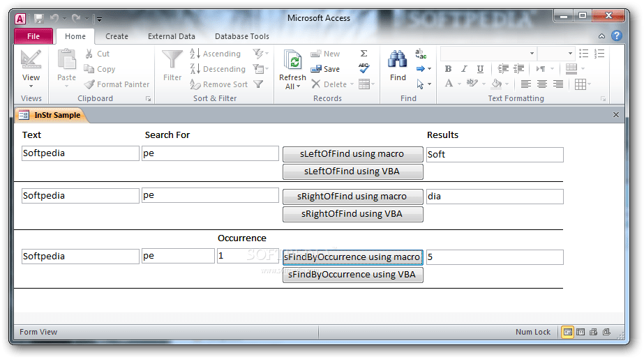Click the Paste clipboard icon
This screenshot has width=644, height=359.
coord(66,61)
